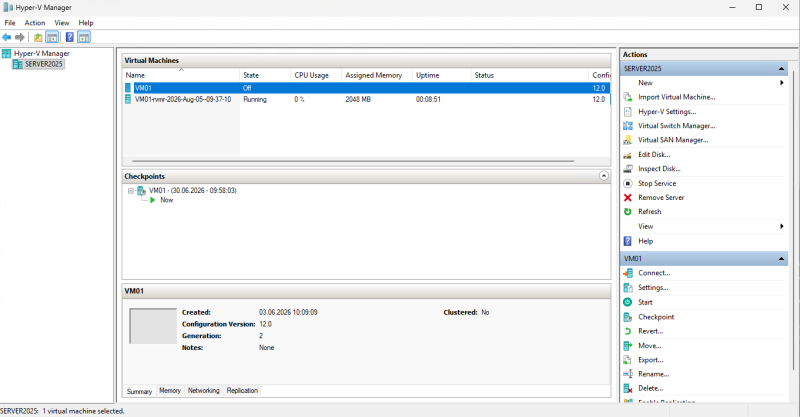Collapse the VM01 checkpoint tree node
800x417 pixels.
point(131,191)
